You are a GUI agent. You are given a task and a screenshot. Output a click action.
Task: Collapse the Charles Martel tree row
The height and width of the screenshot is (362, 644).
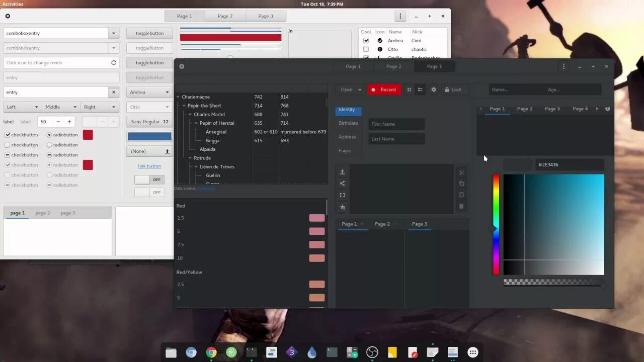(x=190, y=115)
